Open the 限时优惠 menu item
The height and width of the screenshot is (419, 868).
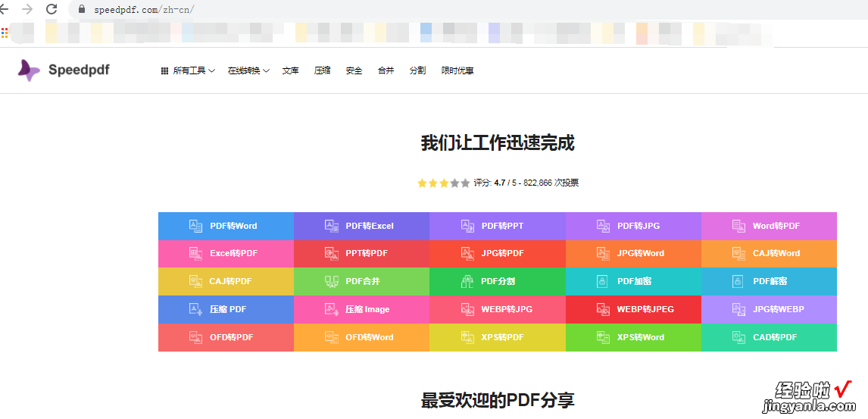tap(457, 70)
